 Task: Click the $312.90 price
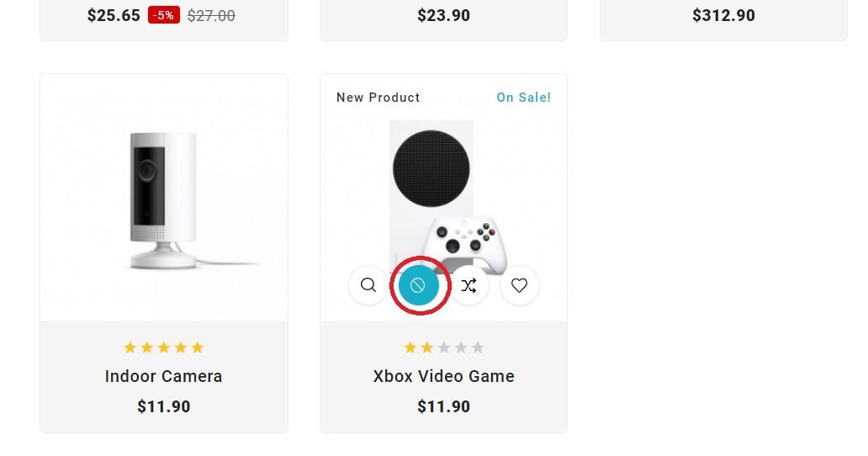(x=723, y=15)
